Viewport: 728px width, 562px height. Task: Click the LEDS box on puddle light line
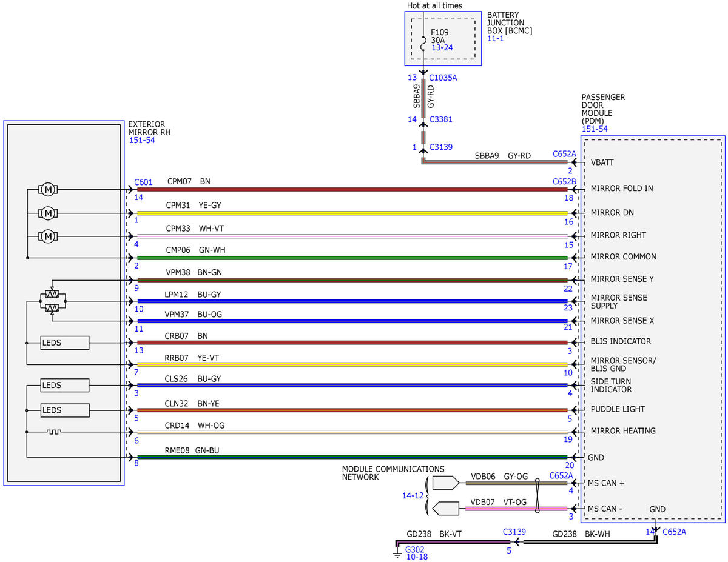65,410
